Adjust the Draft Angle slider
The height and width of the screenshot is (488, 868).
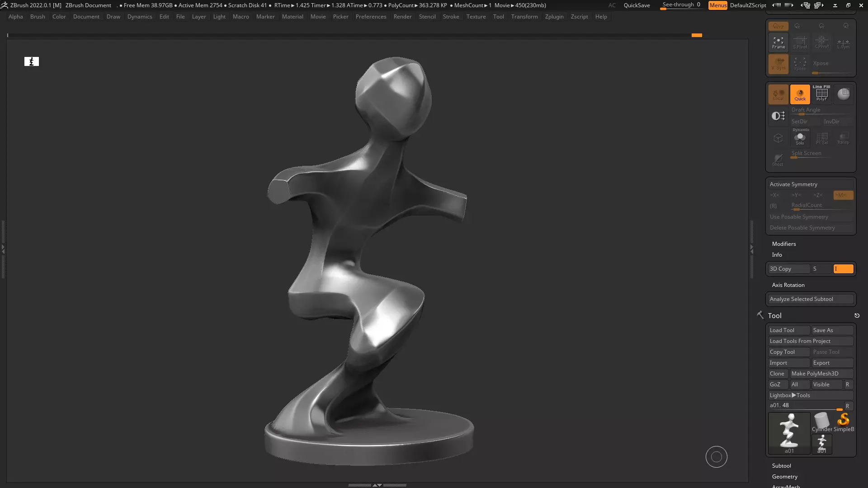(x=822, y=112)
